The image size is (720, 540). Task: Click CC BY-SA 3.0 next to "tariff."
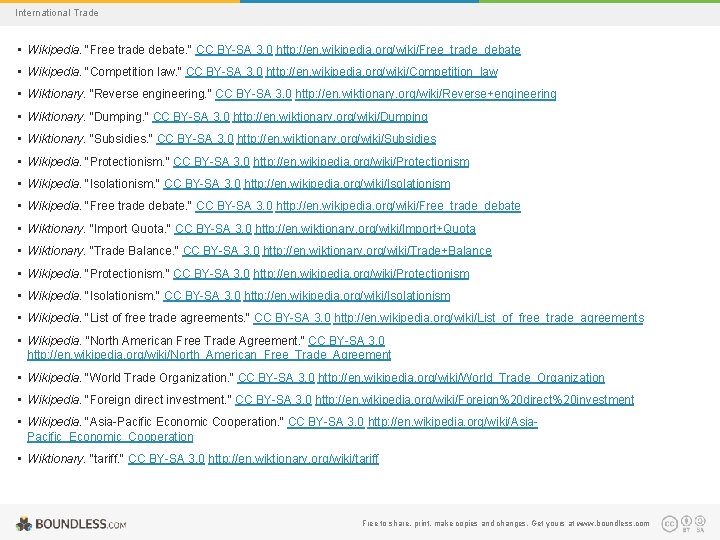click(166, 459)
